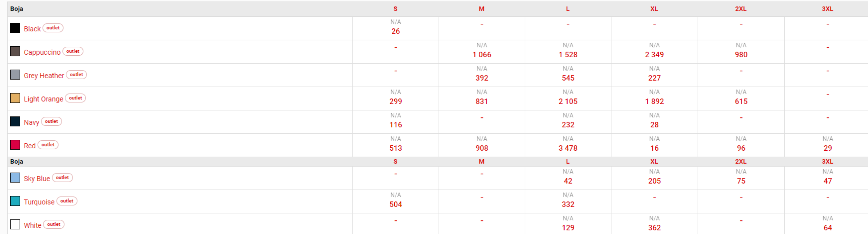Click the Sky Blue color swatch
Viewport: 868px width, 234px height.
point(15,177)
